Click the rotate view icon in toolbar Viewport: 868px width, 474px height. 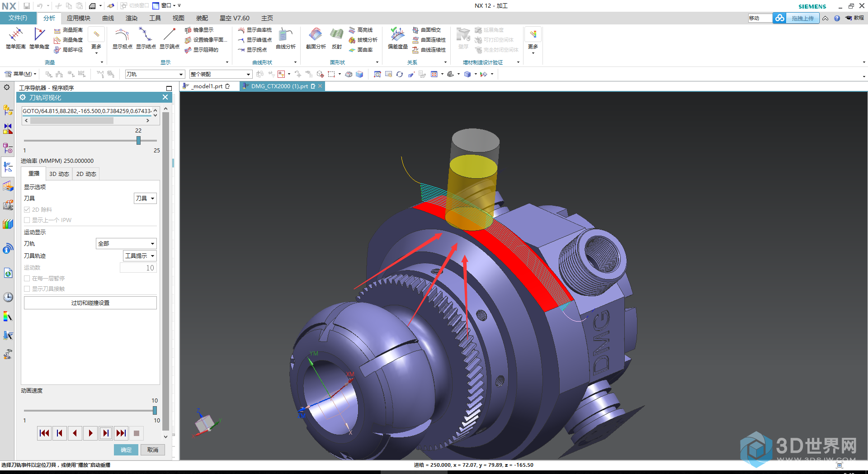click(400, 74)
